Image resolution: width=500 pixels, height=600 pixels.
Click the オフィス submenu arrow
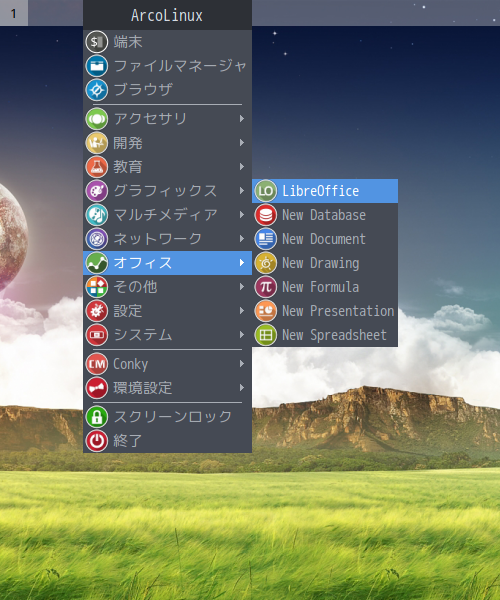(242, 263)
